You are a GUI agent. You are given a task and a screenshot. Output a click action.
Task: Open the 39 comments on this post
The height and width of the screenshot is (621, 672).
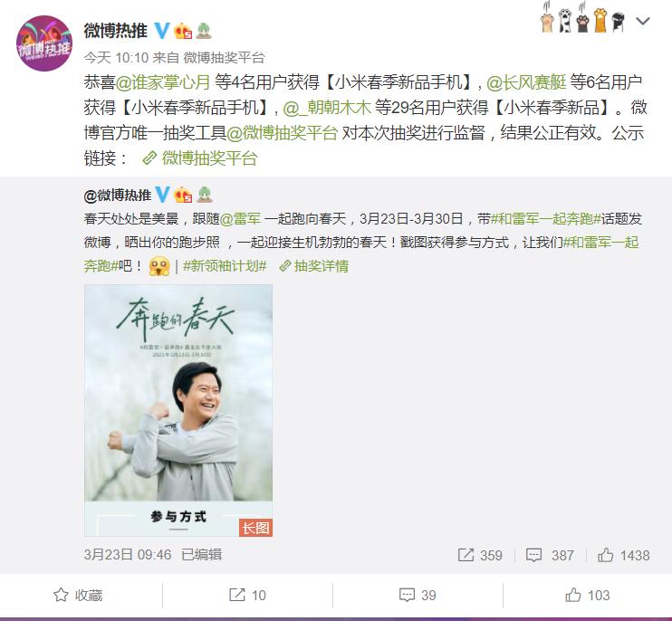418,595
